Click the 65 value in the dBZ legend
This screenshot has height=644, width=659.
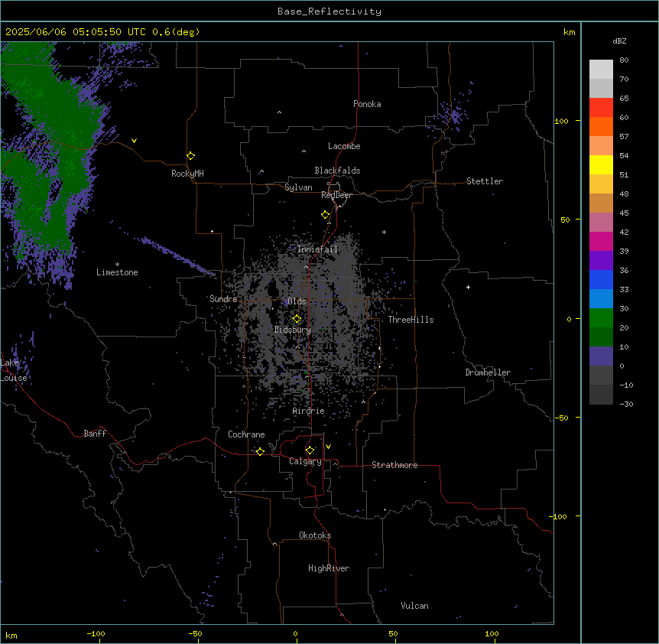coord(624,98)
